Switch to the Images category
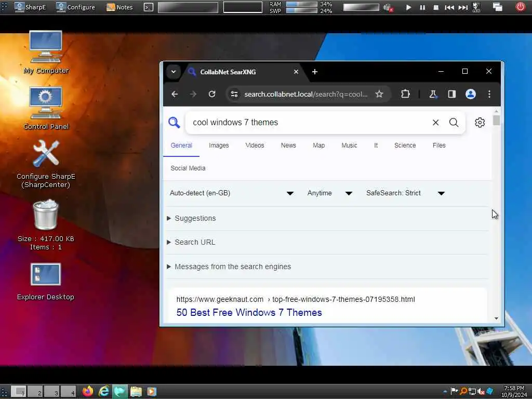The image size is (532, 399). click(x=219, y=145)
